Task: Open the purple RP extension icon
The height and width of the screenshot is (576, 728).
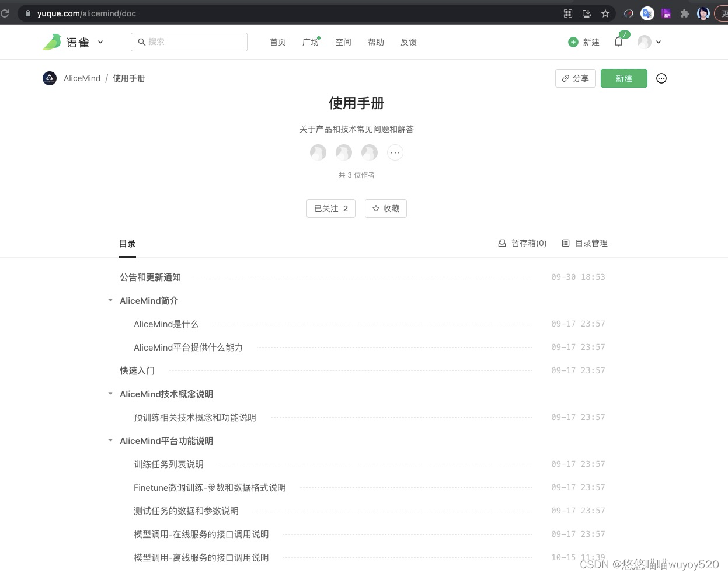Action: [x=666, y=13]
